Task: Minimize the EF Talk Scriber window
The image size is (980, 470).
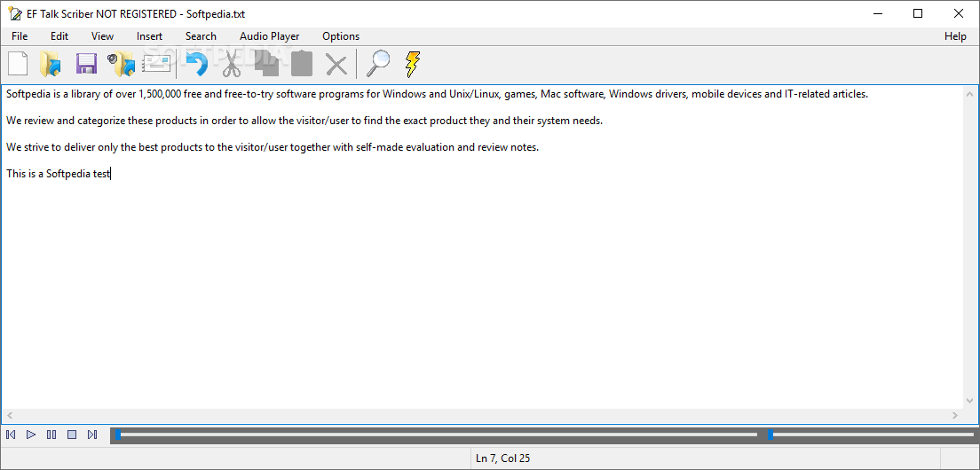Action: [x=879, y=13]
